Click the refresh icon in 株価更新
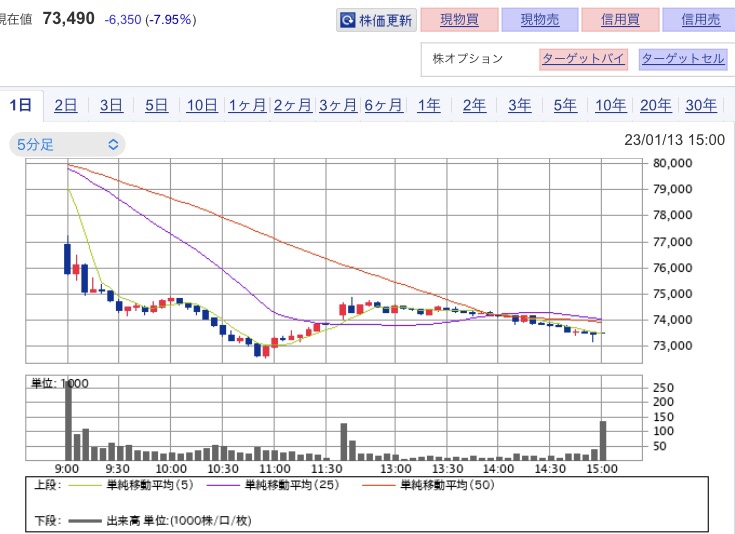Image resolution: width=735 pixels, height=534 pixels. click(x=348, y=20)
